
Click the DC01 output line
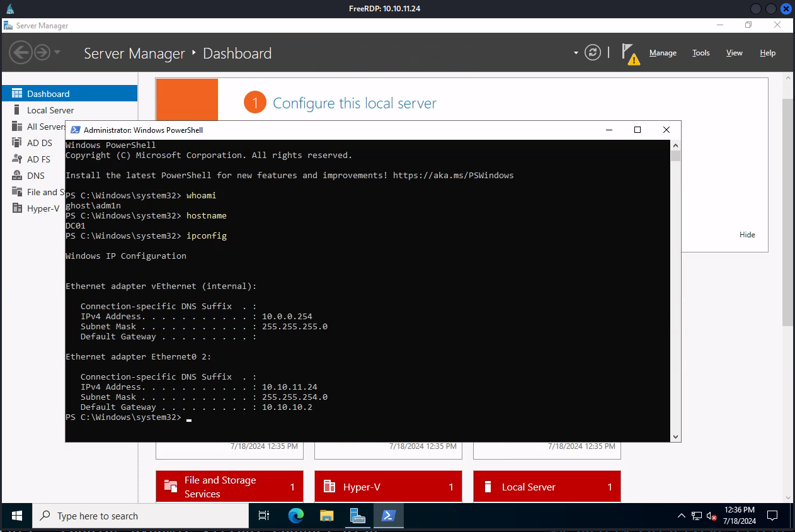76,225
